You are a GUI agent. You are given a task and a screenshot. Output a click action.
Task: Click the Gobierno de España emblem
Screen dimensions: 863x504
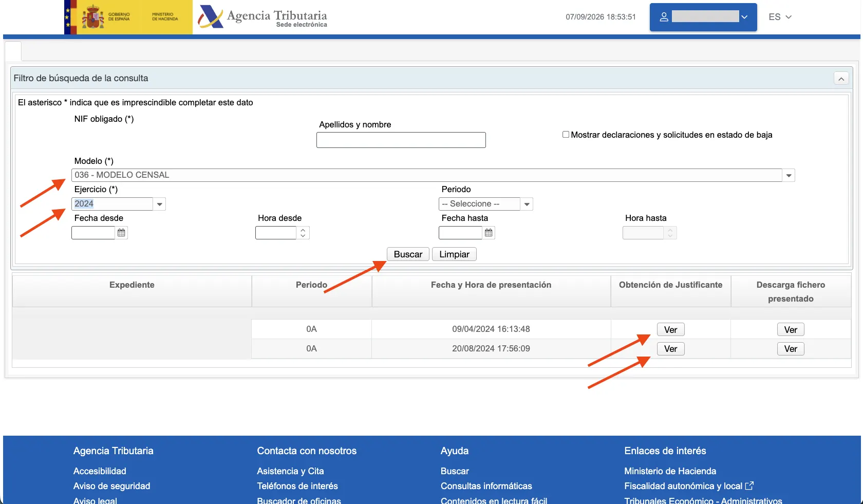[x=93, y=17]
